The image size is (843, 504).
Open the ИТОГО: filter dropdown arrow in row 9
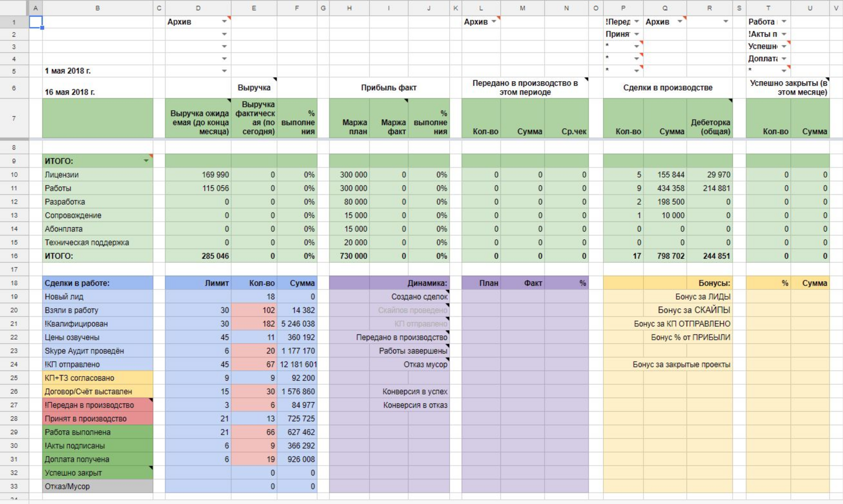[x=146, y=161]
